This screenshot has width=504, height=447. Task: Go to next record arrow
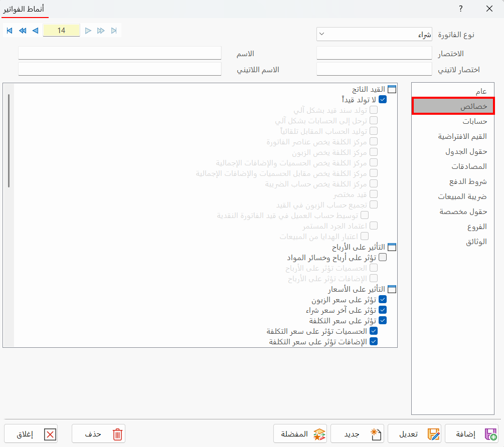(88, 31)
